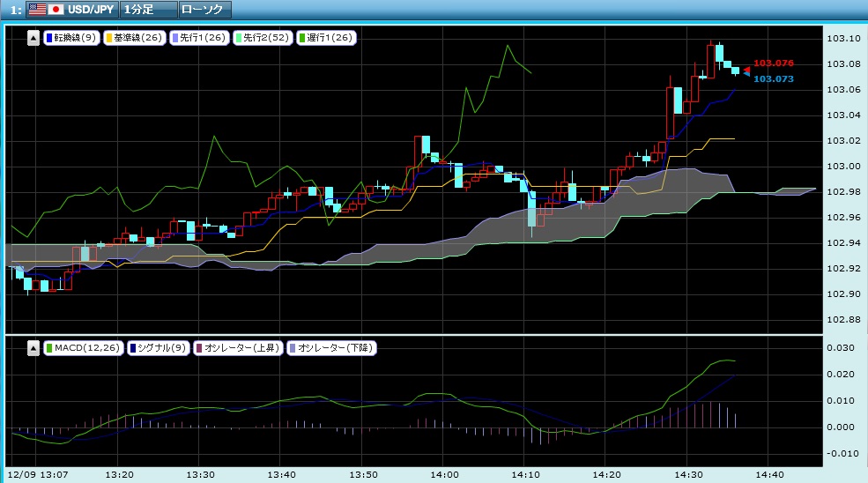Open the 1分足 timeframe dropdown
This screenshot has height=483, width=868.
pyautogui.click(x=148, y=10)
